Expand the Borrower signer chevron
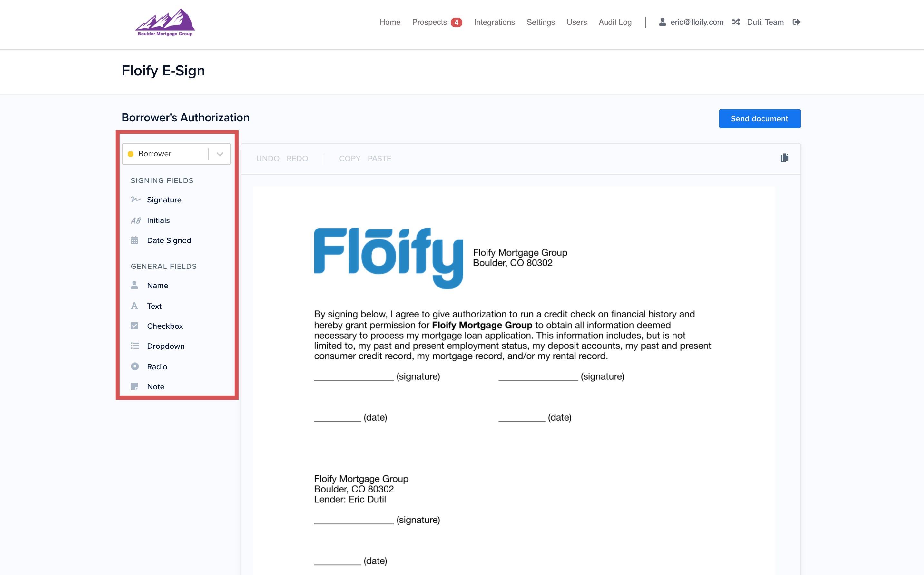924x575 pixels. (x=220, y=154)
